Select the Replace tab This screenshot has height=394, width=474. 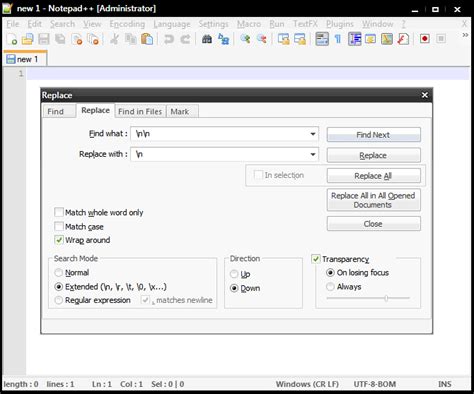coord(95,110)
